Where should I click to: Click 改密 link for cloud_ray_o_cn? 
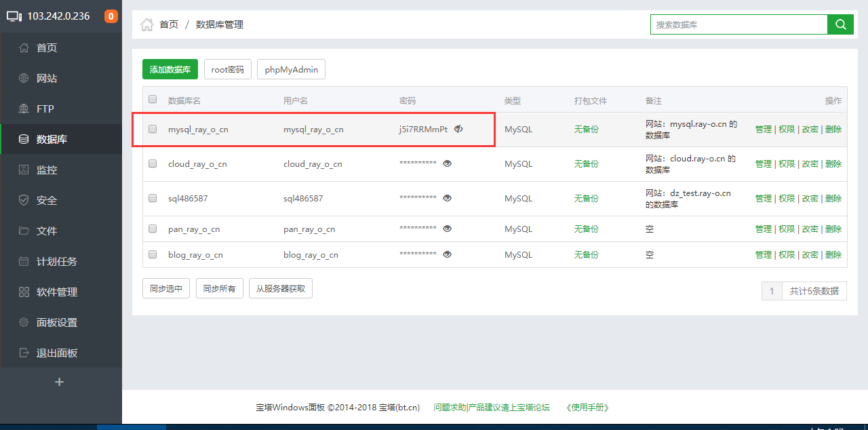click(x=810, y=163)
